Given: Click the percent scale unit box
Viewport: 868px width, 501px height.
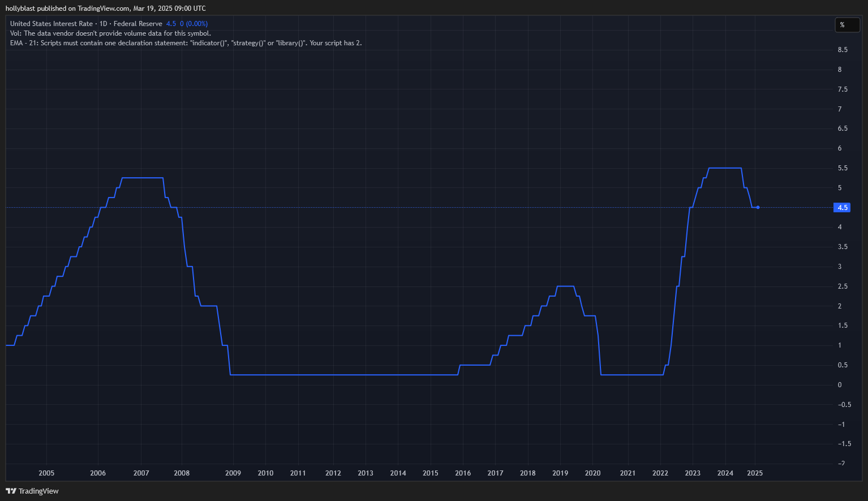Looking at the screenshot, I should click(x=848, y=25).
